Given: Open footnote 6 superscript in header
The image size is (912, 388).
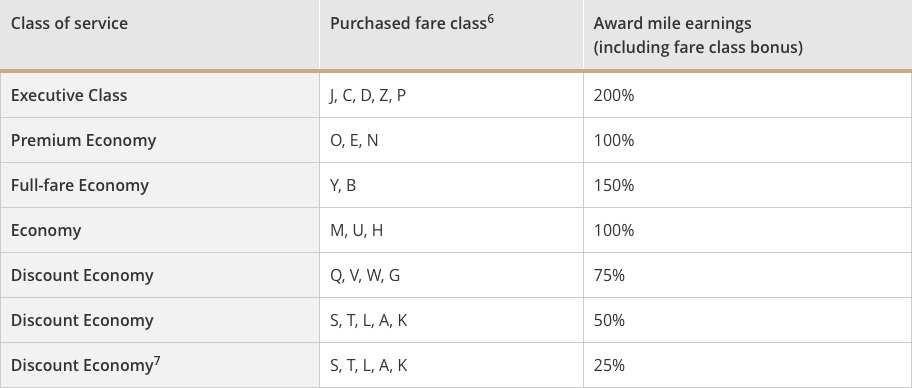Looking at the screenshot, I should (490, 19).
